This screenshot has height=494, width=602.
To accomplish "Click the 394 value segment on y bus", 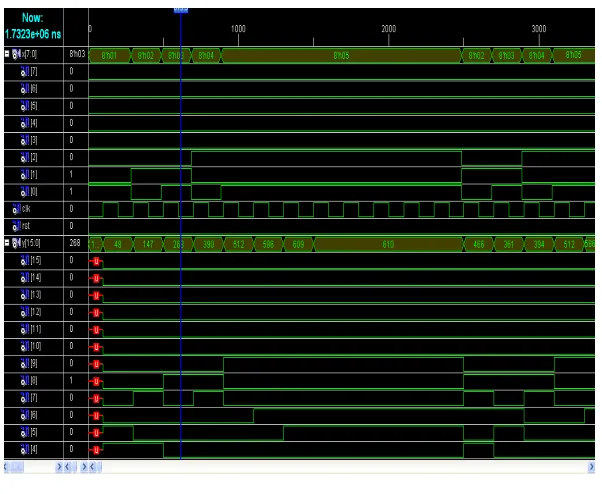I will tap(539, 245).
